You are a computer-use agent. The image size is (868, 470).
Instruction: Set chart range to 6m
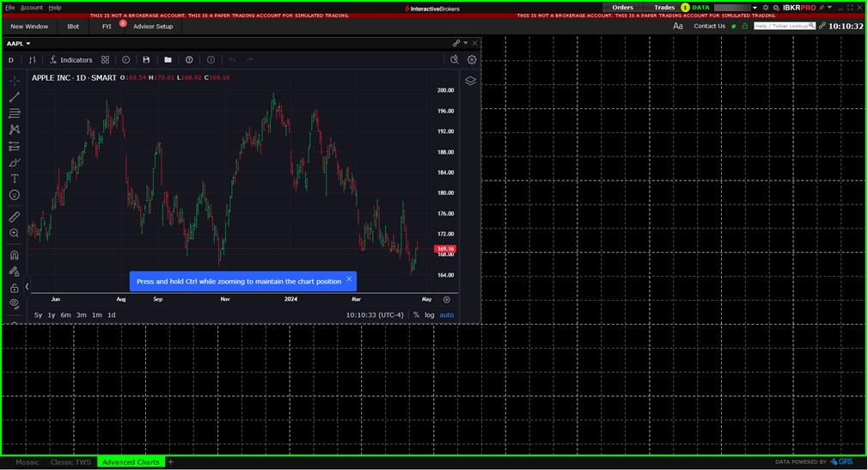(66, 315)
